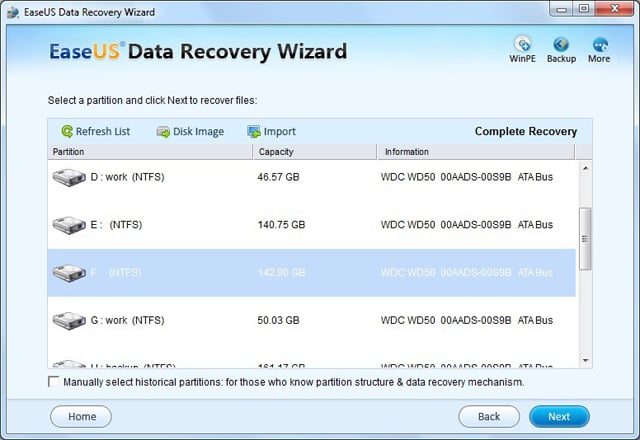This screenshot has height=440, width=640.
Task: Select the 'G : work (NTFS)' partition name
Action: tap(127, 320)
